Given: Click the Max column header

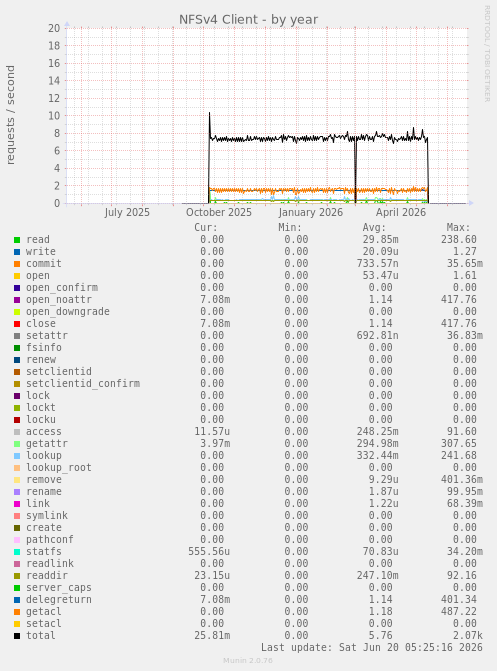Looking at the screenshot, I should click(458, 227).
